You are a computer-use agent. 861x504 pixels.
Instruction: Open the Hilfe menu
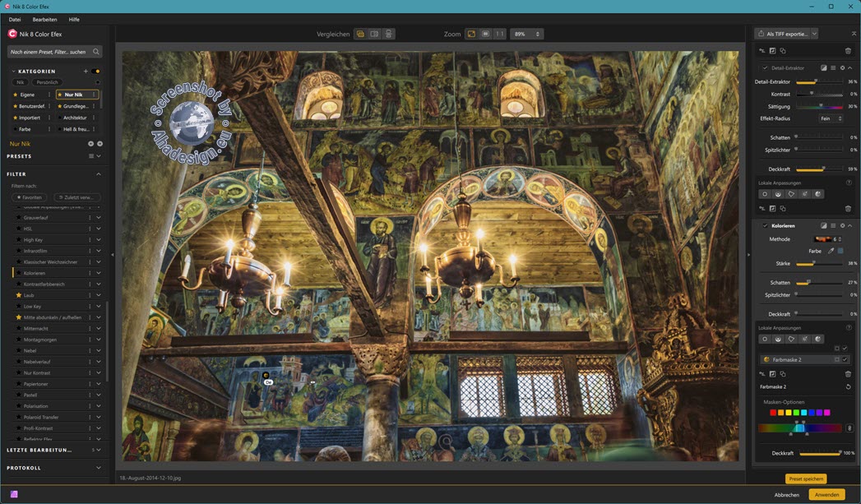[74, 19]
